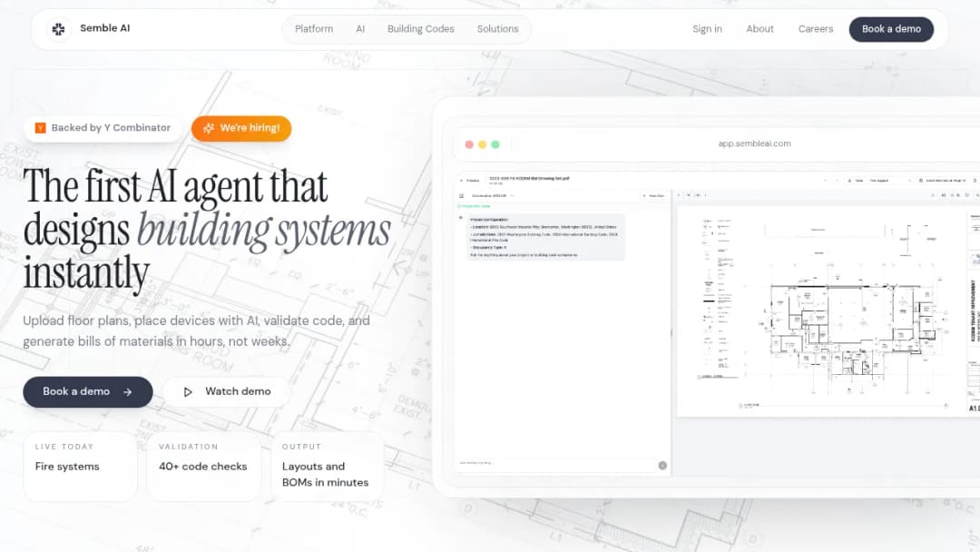Click the red dot in the app preview window
Image resolution: width=980 pixels, height=552 pixels.
469,144
